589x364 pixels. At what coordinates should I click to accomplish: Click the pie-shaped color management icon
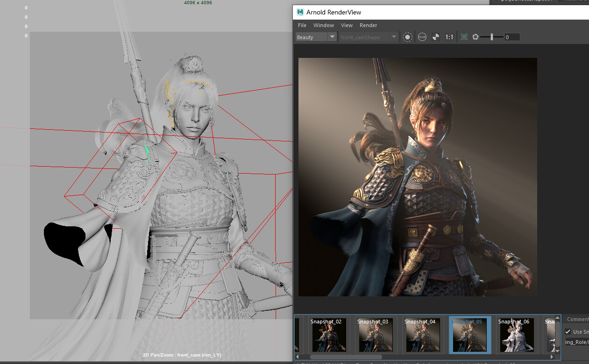pyautogui.click(x=435, y=37)
